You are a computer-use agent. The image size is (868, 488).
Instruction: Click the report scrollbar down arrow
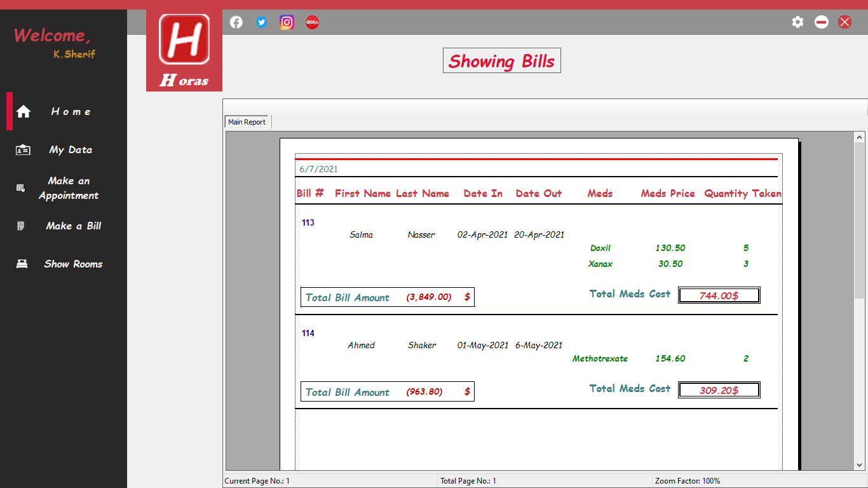click(860, 465)
